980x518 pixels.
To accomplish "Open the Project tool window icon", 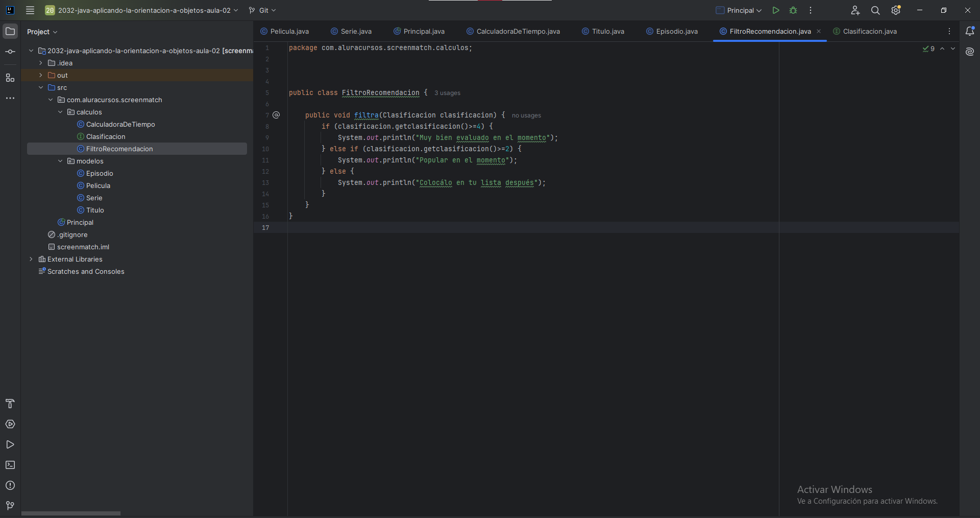I will 10,31.
